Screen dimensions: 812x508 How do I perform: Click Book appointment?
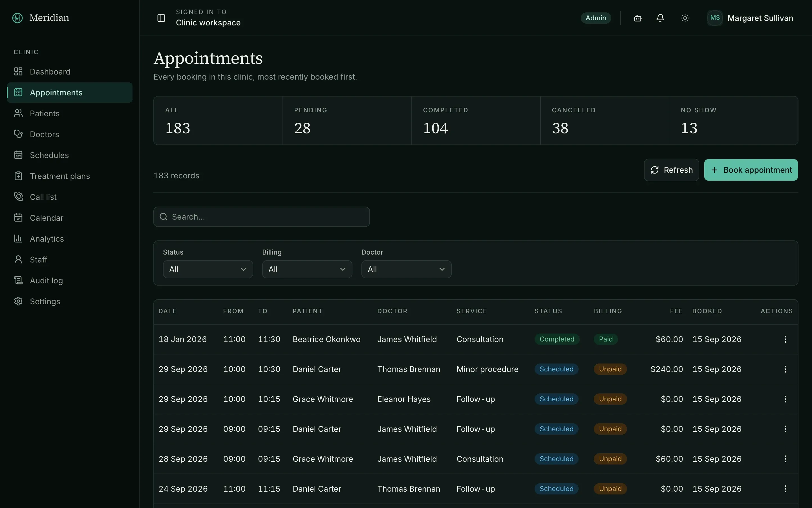tap(751, 170)
